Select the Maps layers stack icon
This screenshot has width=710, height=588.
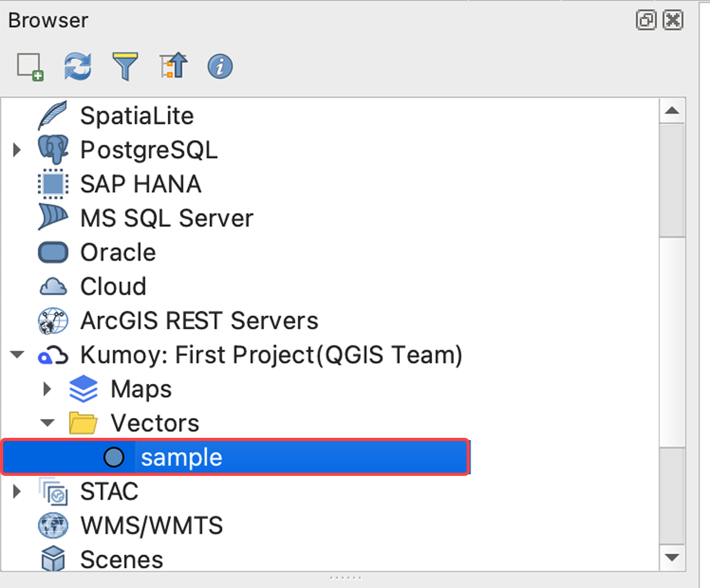[x=84, y=389]
